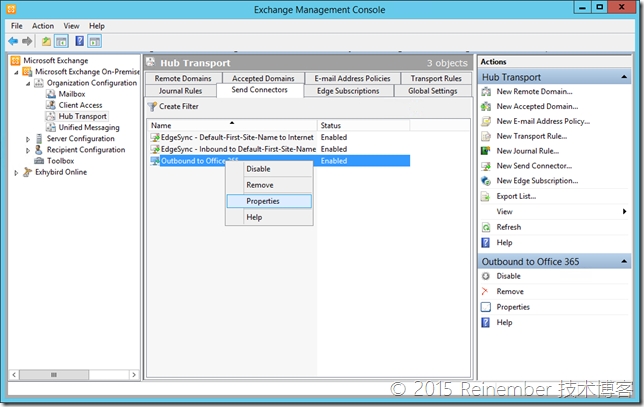The height and width of the screenshot is (407, 644).
Task: Click the New Remote Domain icon
Action: pyautogui.click(x=486, y=92)
